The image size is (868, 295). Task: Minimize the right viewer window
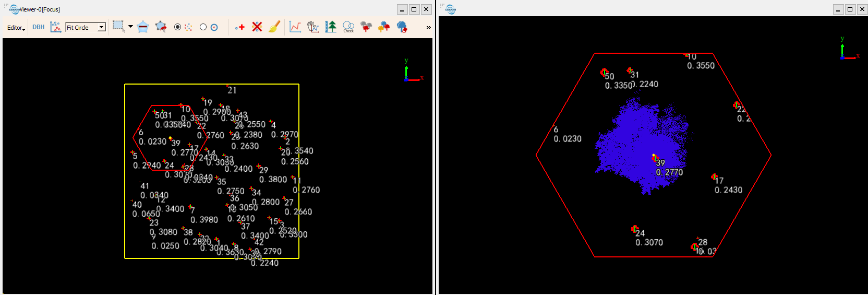(x=838, y=9)
